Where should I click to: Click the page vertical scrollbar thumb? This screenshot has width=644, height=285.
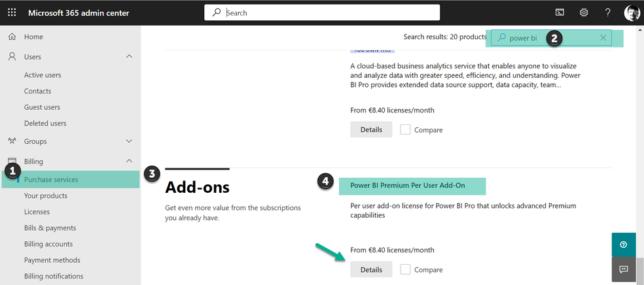click(x=640, y=270)
